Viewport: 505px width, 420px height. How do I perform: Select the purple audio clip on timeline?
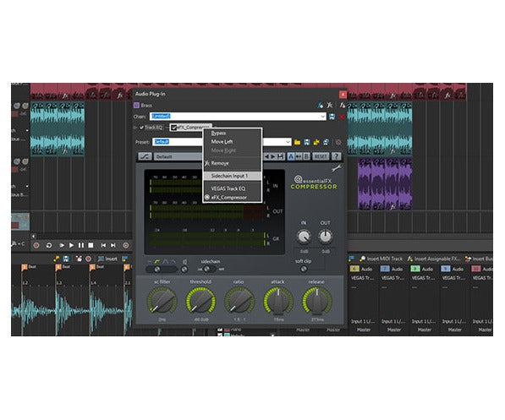(x=385, y=184)
